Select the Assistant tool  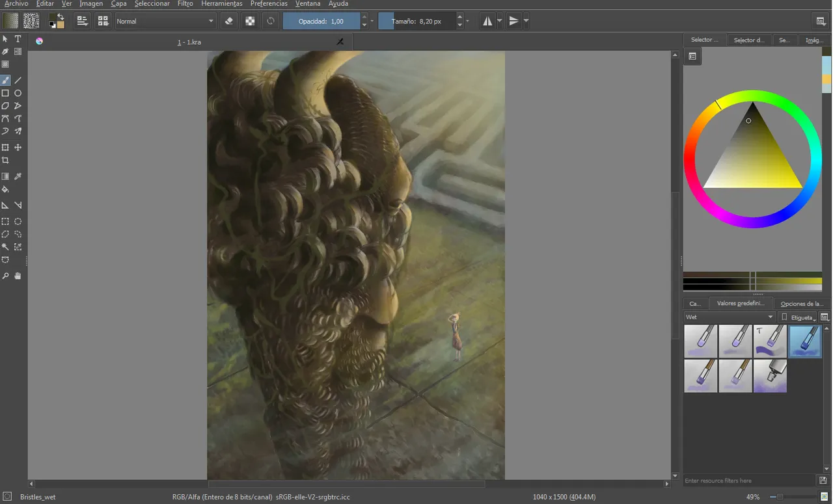pos(5,206)
